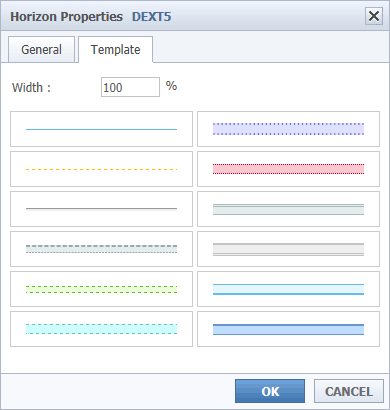Open the Template tab
This screenshot has width=390, height=410.
116,50
